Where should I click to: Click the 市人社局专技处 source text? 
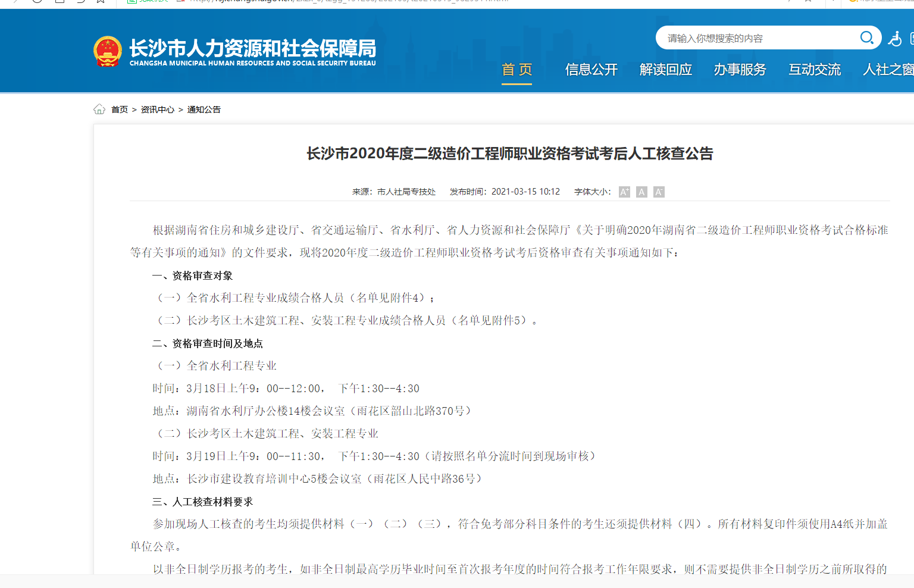pyautogui.click(x=406, y=192)
